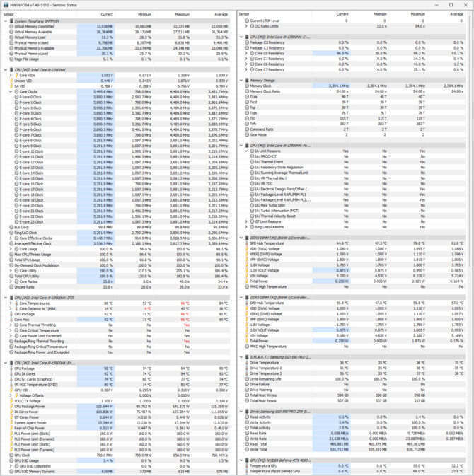The width and height of the screenshot is (474, 476).
Task: Click the Uncore VID voltage lightning icon
Action: 12,81
